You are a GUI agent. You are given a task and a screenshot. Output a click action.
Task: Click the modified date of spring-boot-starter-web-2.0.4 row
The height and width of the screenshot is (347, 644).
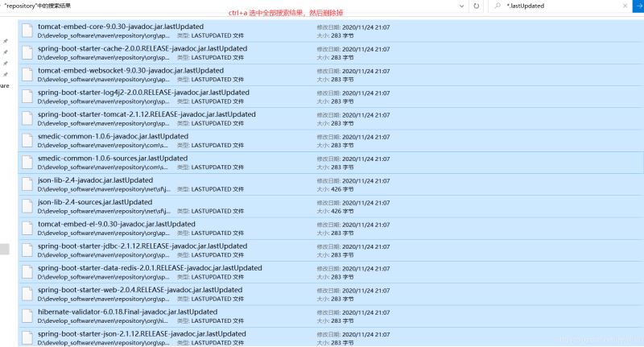pos(366,291)
